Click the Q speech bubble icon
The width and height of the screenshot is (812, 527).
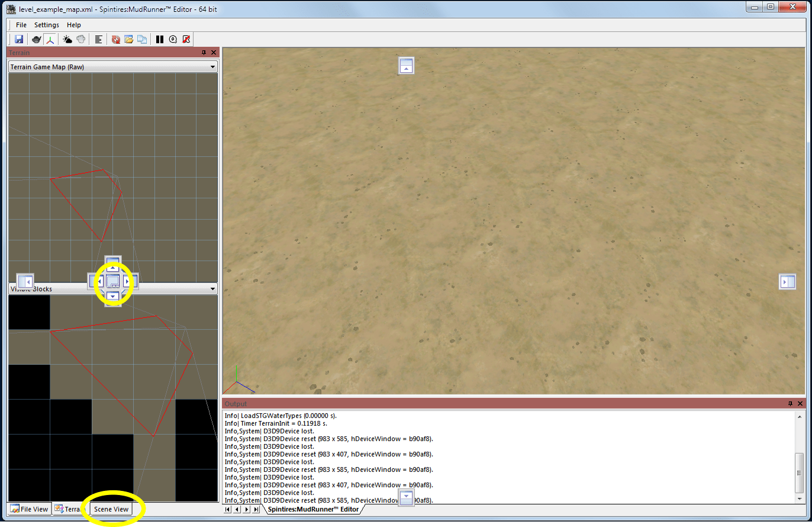tap(173, 40)
